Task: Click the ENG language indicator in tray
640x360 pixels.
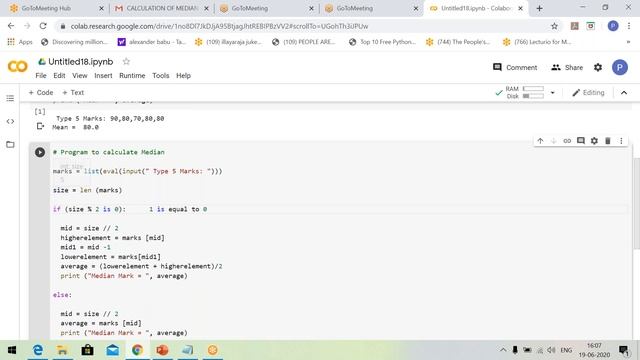Action: [566, 350]
